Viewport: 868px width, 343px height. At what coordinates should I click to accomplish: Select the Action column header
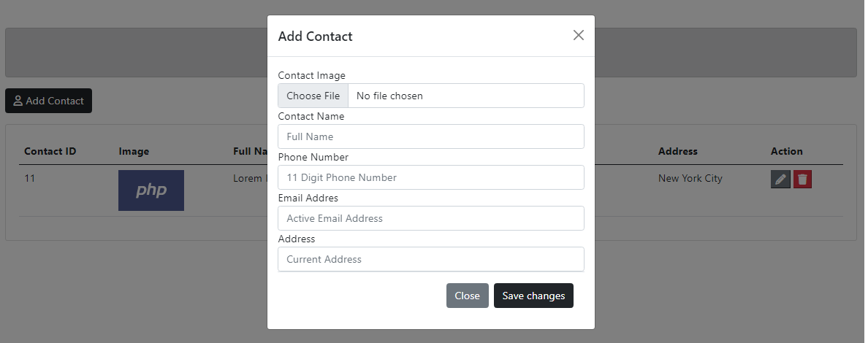pos(787,151)
